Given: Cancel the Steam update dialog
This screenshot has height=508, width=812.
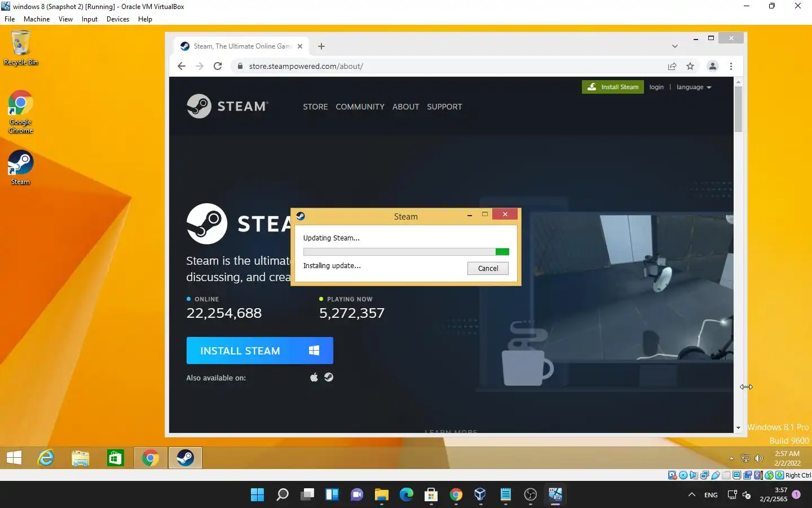Looking at the screenshot, I should (x=488, y=268).
